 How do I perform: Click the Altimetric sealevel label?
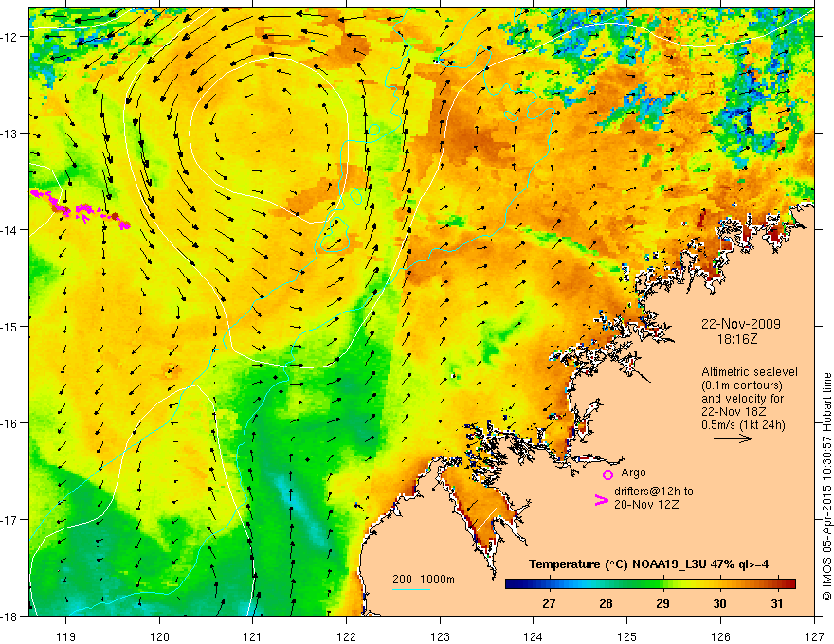coord(750,372)
